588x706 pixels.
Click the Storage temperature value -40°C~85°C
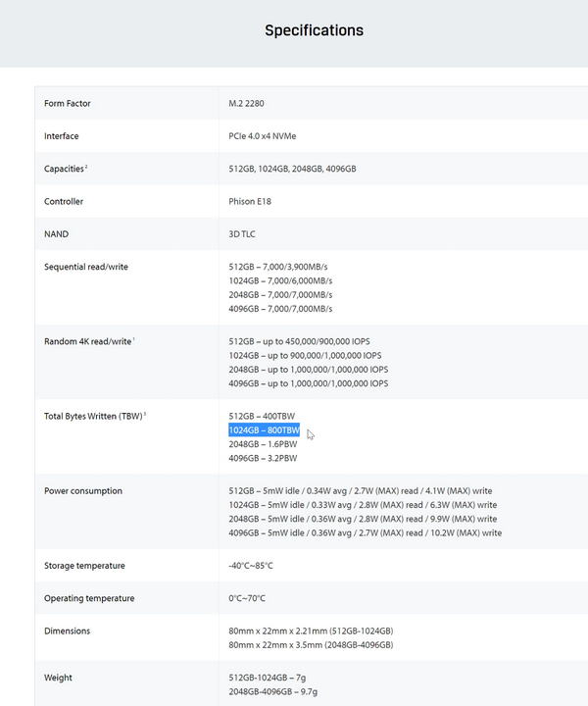point(251,566)
